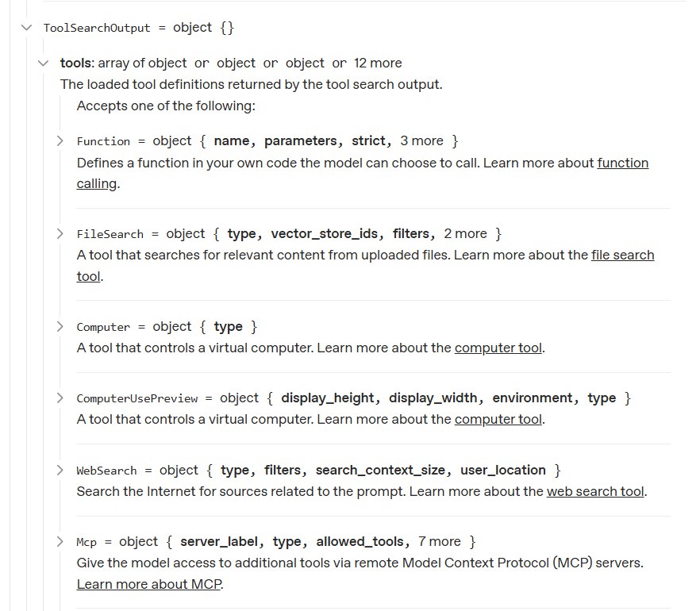Expand the WebSearch object chevron
This screenshot has height=611, width=700.
click(x=60, y=470)
